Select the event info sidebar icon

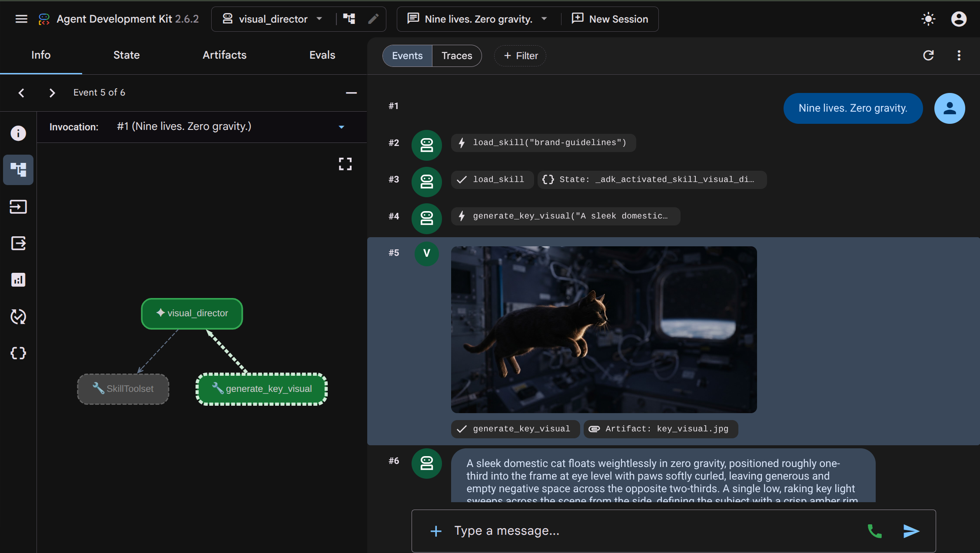pos(18,133)
